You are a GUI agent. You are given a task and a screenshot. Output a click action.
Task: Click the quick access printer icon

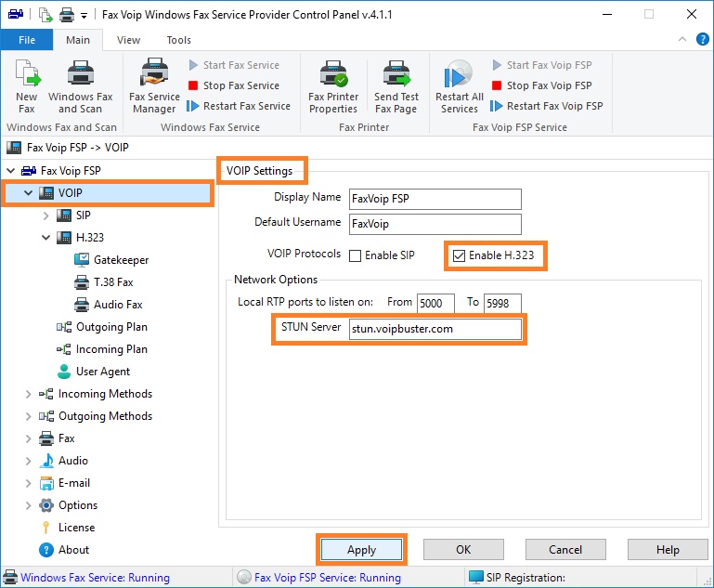pyautogui.click(x=67, y=15)
